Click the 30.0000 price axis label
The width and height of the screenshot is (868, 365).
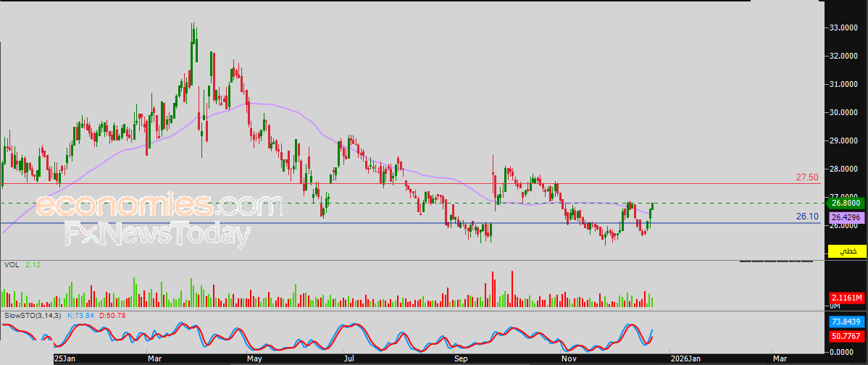pyautogui.click(x=846, y=112)
